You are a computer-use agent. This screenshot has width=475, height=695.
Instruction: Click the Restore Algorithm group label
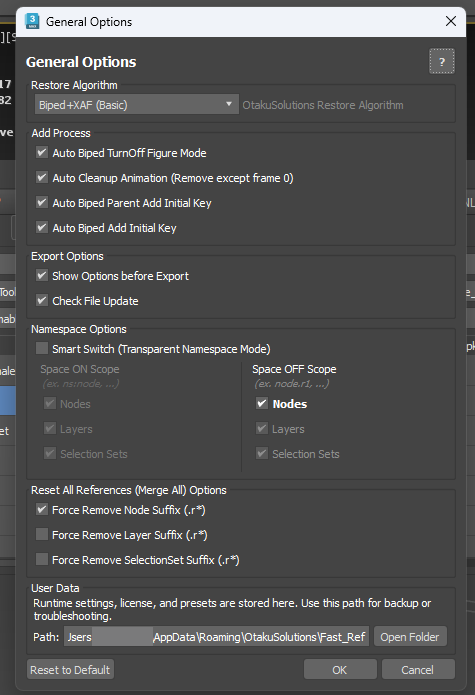(74, 85)
